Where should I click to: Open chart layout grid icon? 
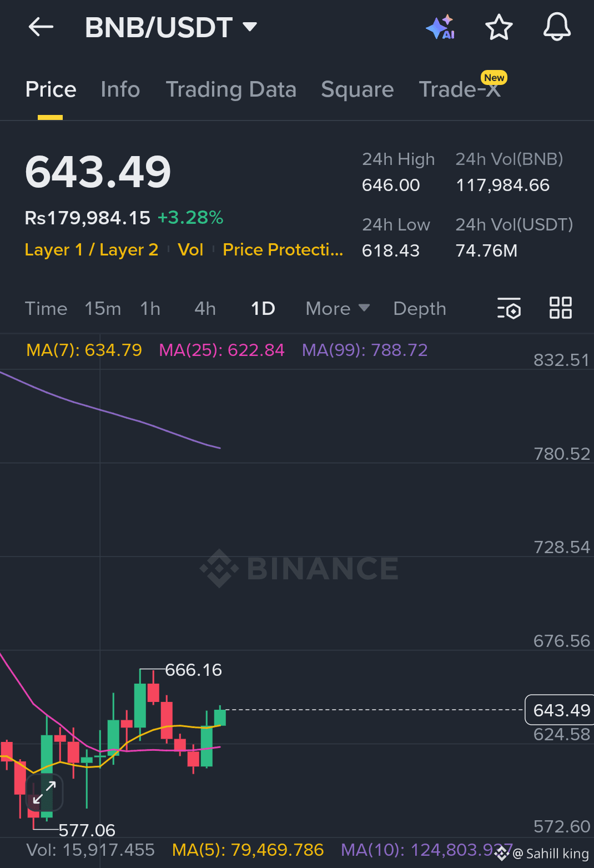[560, 308]
